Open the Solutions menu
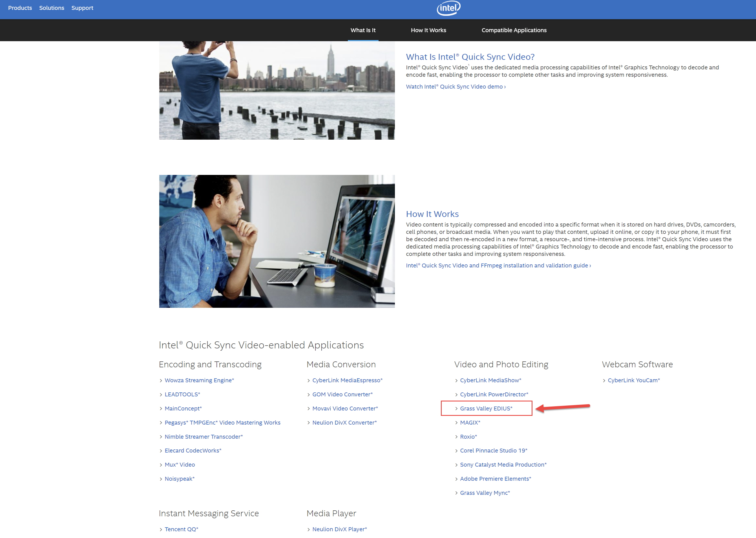Image resolution: width=756 pixels, height=538 pixels. click(51, 8)
